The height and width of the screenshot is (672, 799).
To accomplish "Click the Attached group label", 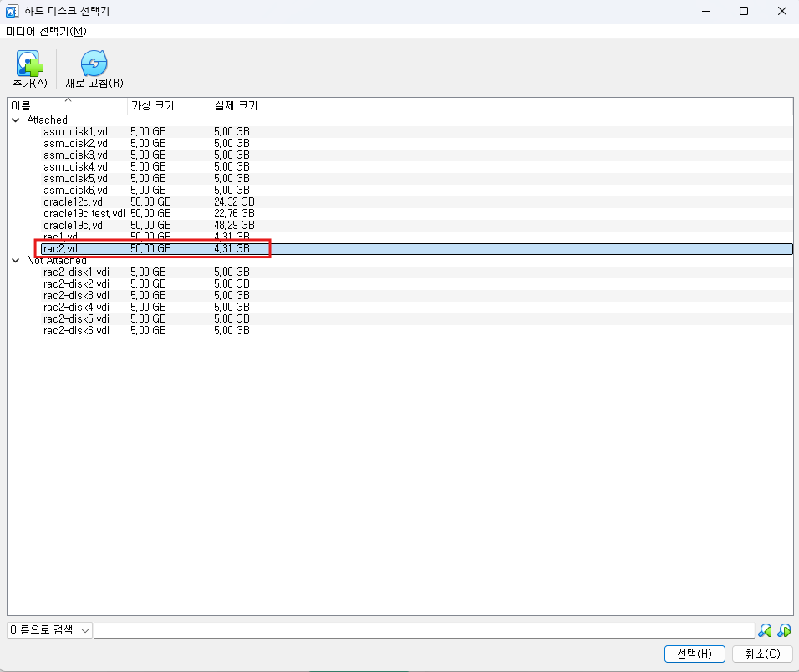I will tap(47, 120).
